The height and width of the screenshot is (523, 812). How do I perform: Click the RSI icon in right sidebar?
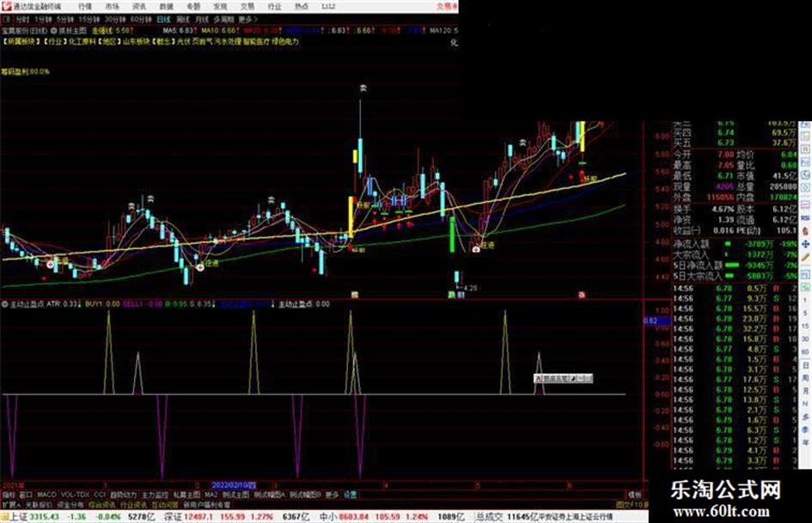pos(805,218)
